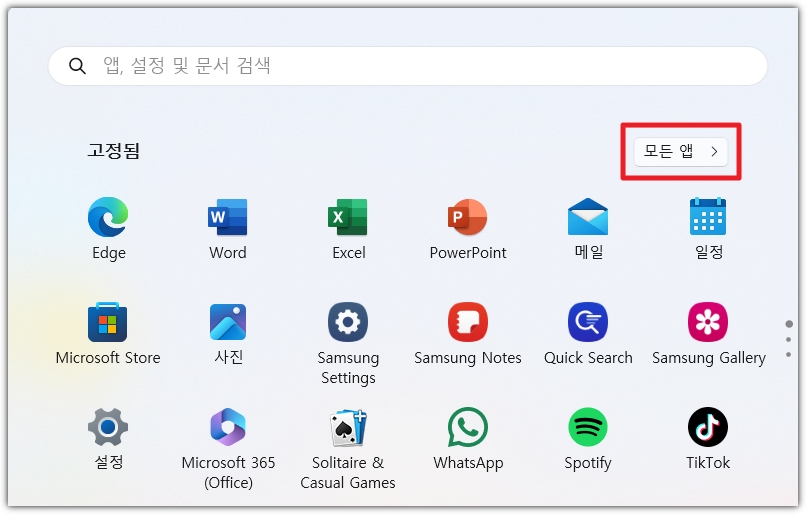
Task: Click the magnifier icon in search bar
Action: pyautogui.click(x=77, y=66)
